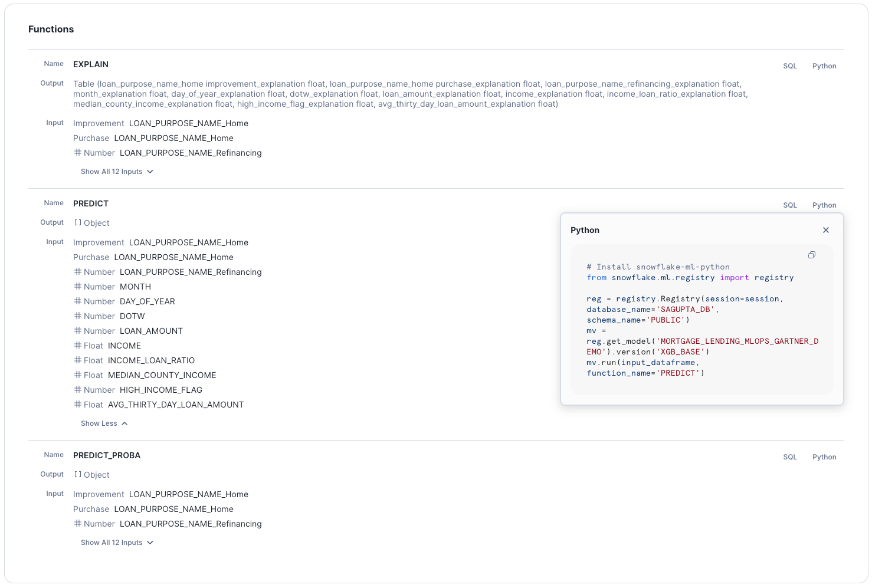
Task: Open Python snippet for PREDICT function
Action: [824, 205]
